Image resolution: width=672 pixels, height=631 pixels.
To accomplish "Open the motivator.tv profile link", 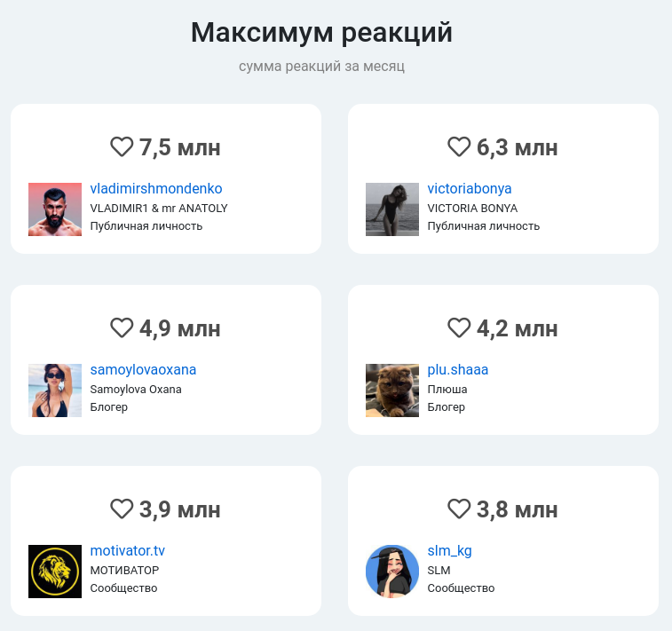I will click(127, 550).
